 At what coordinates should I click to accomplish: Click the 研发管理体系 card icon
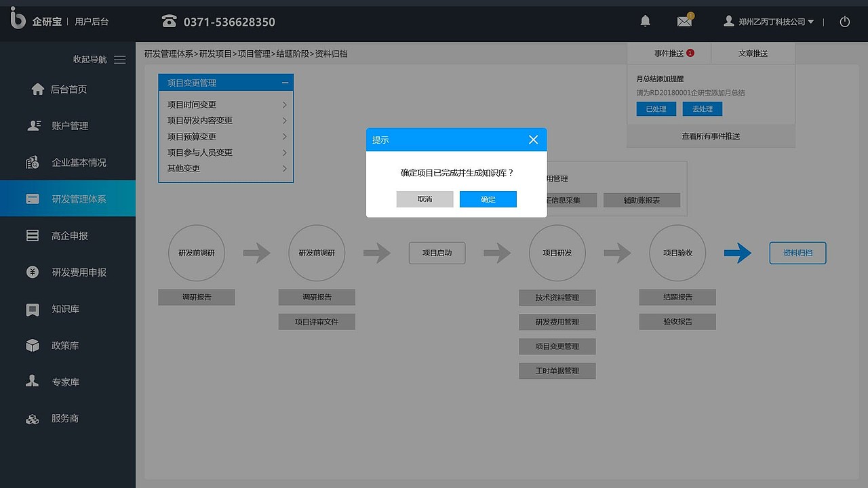pos(33,199)
